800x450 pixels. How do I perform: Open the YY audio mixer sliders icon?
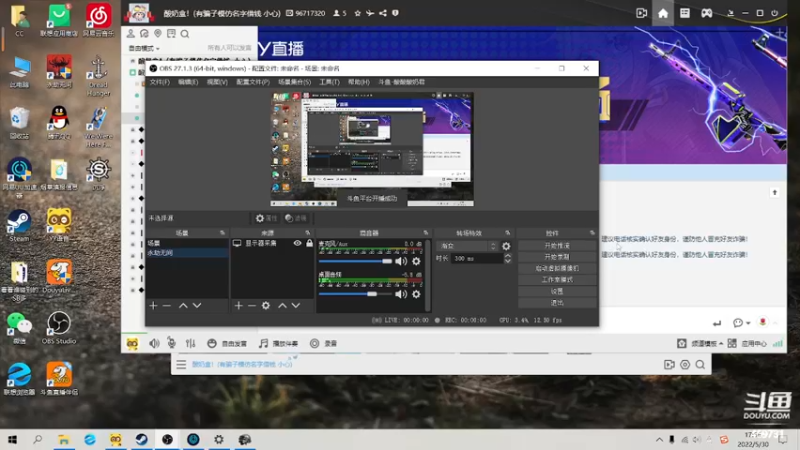(190, 343)
